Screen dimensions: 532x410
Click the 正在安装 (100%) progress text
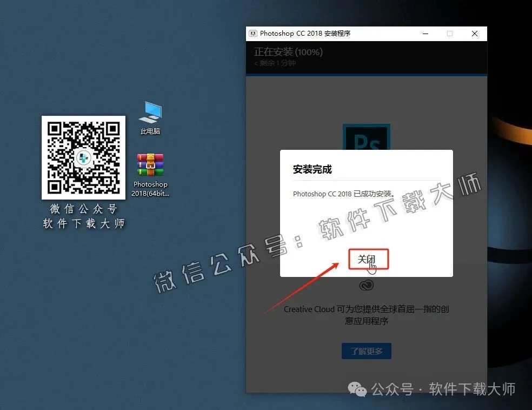click(x=288, y=52)
